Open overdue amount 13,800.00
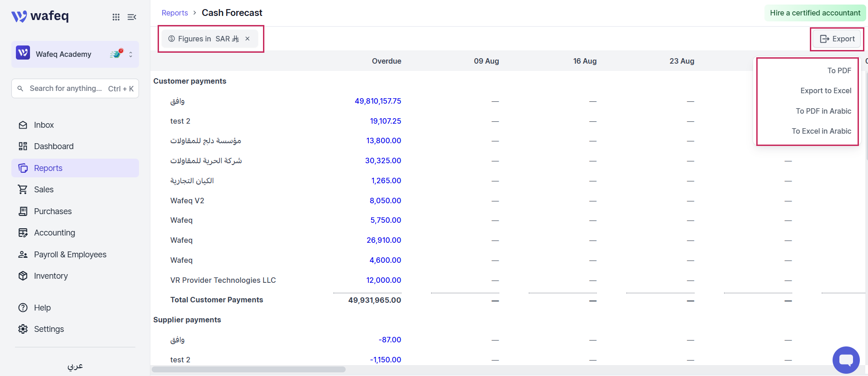Image resolution: width=868 pixels, height=376 pixels. (384, 140)
